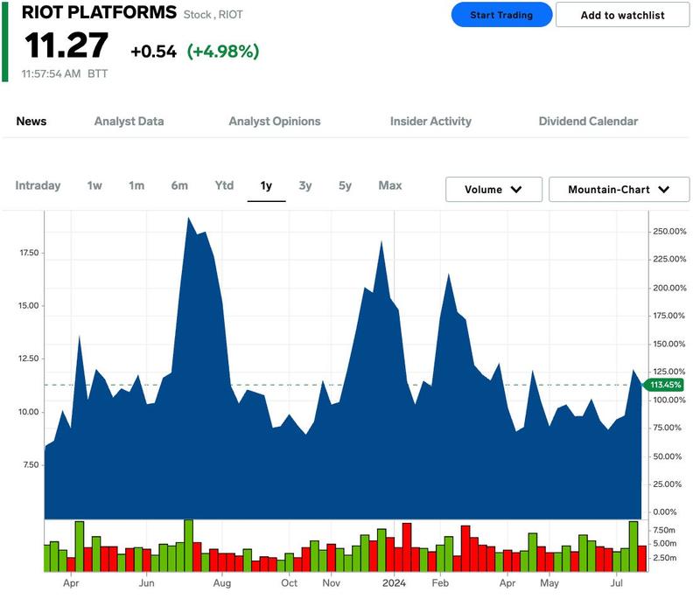
Task: Select the 6m chart period
Action: tap(179, 185)
